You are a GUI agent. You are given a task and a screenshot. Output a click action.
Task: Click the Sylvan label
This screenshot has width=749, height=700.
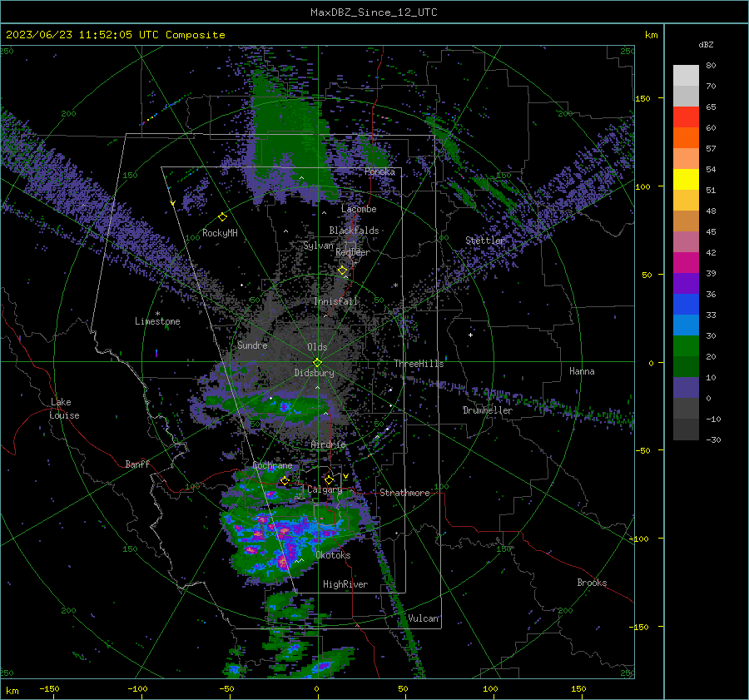[319, 246]
